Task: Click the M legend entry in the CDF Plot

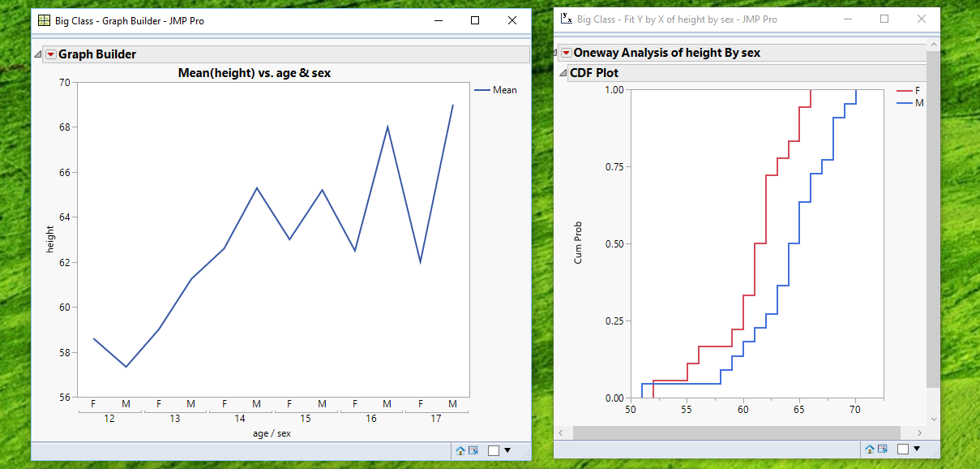Action: tap(918, 102)
